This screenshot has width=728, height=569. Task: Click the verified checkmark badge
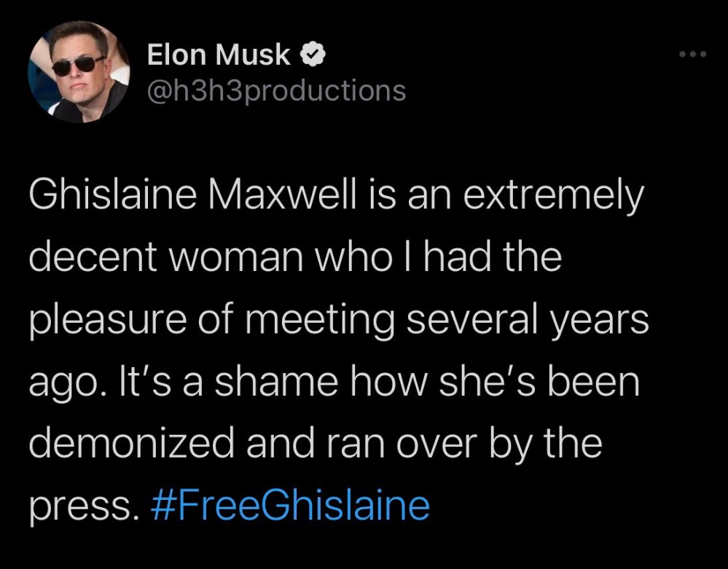pos(313,55)
